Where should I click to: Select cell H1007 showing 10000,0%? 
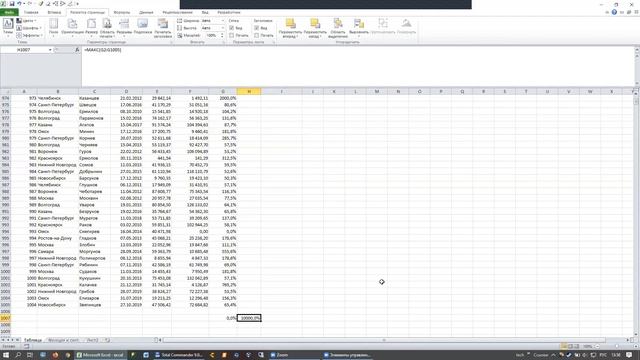coord(249,318)
